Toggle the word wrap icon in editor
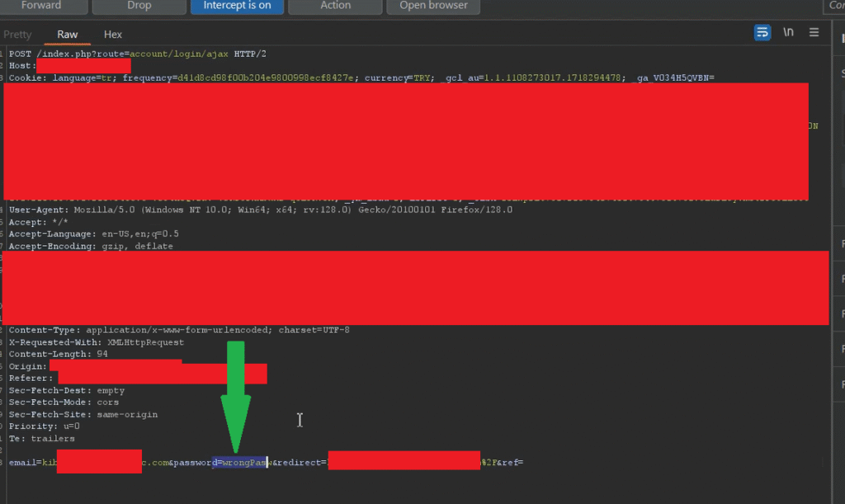Viewport: 845px width, 504px height. 762,32
